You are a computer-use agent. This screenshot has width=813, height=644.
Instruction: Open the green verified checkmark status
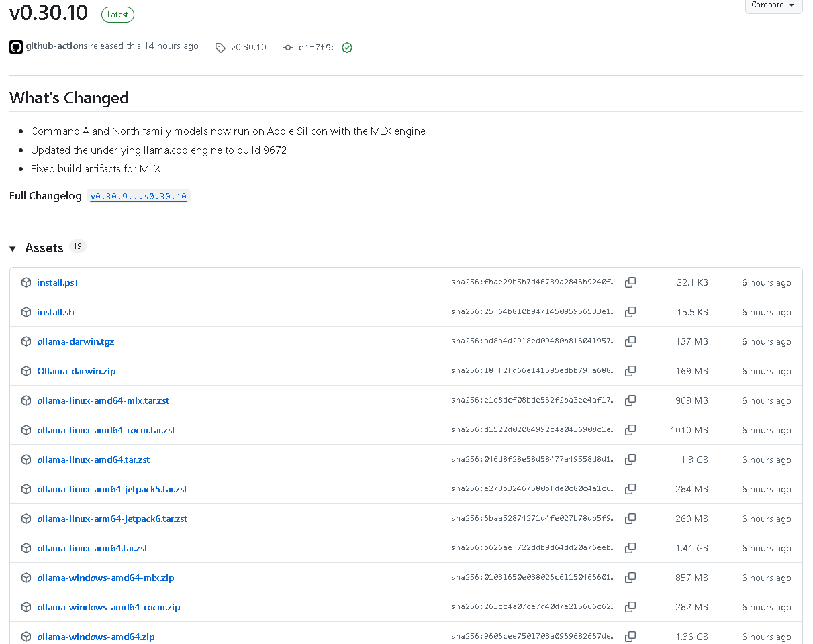(x=347, y=48)
